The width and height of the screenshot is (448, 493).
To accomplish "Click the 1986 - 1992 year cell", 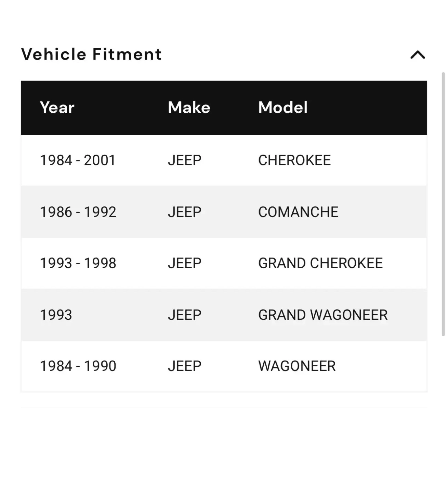I will [78, 212].
